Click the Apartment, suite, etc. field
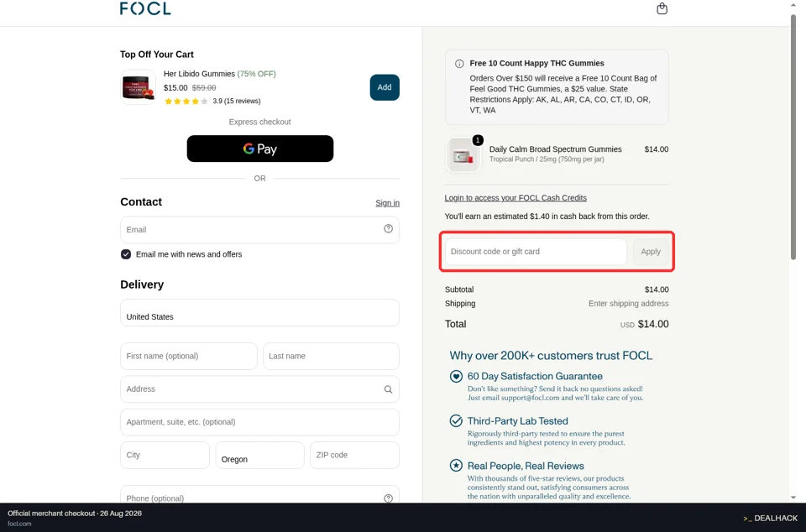806x532 pixels. coord(259,422)
